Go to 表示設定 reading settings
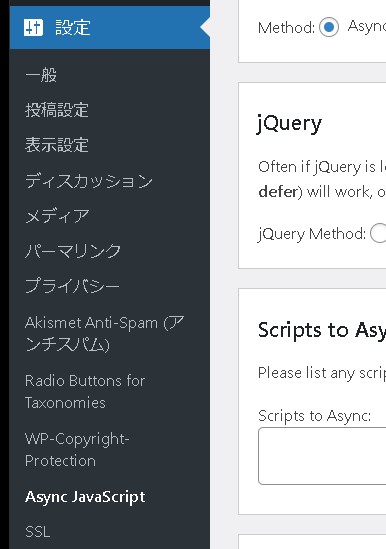The width and height of the screenshot is (386, 549). tap(56, 145)
